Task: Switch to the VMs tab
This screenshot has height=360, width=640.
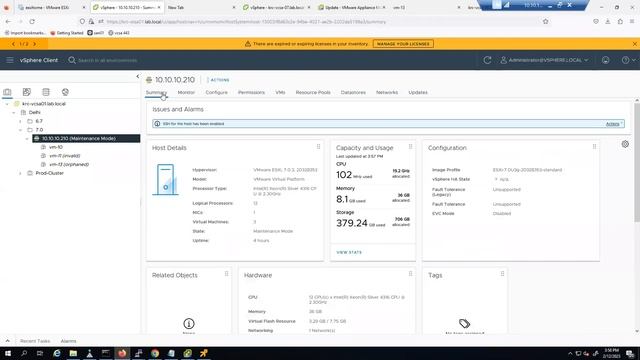Action: click(280, 93)
